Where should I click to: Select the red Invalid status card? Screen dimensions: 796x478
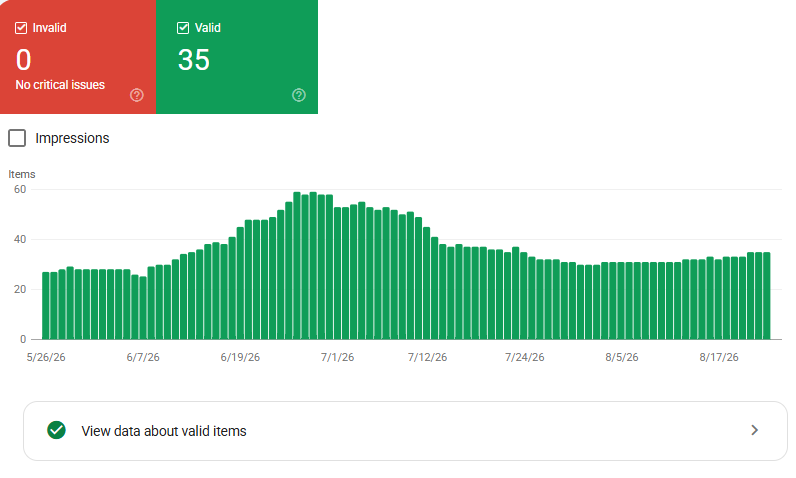[78, 57]
